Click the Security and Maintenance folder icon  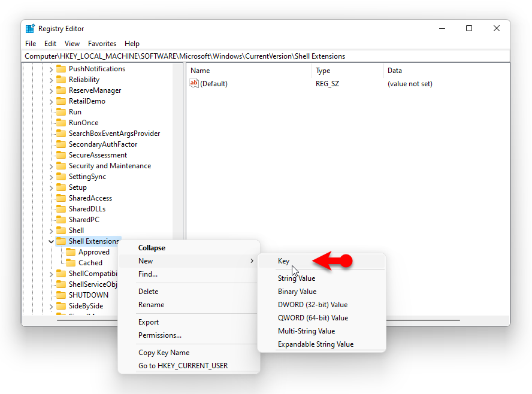click(61, 166)
